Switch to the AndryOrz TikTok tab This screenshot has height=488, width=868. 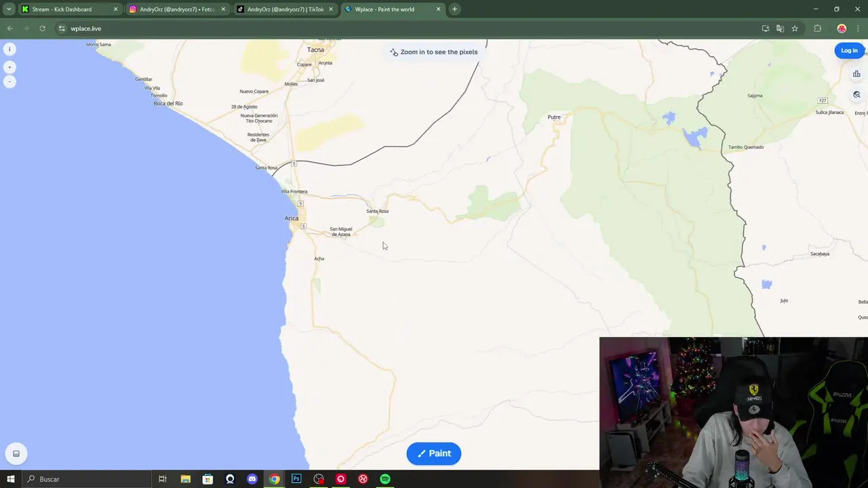(285, 9)
